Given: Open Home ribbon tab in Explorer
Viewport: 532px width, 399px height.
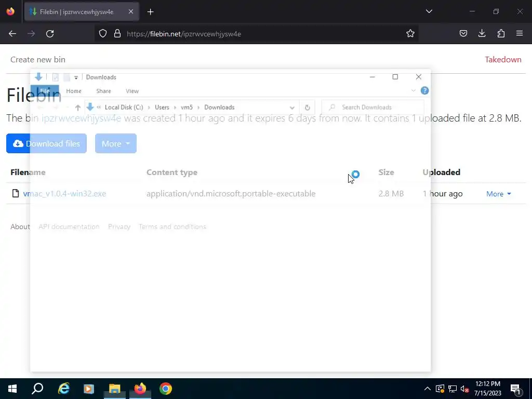Looking at the screenshot, I should coord(74,91).
